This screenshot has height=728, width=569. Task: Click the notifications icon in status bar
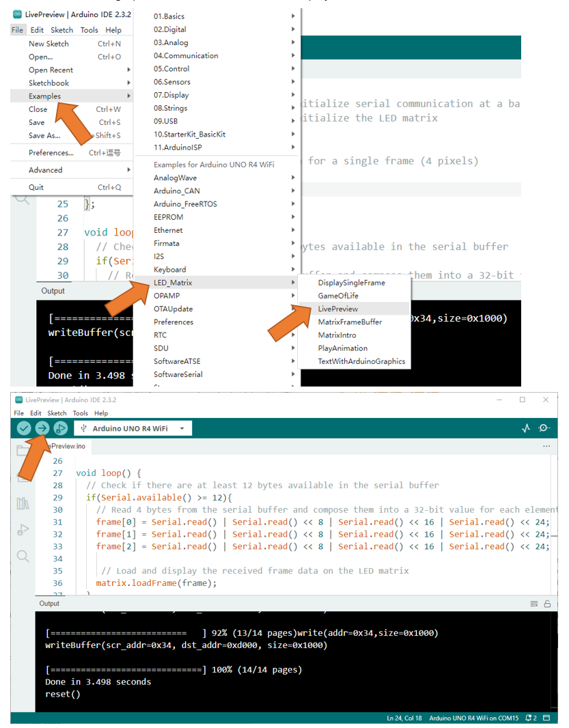[531, 718]
